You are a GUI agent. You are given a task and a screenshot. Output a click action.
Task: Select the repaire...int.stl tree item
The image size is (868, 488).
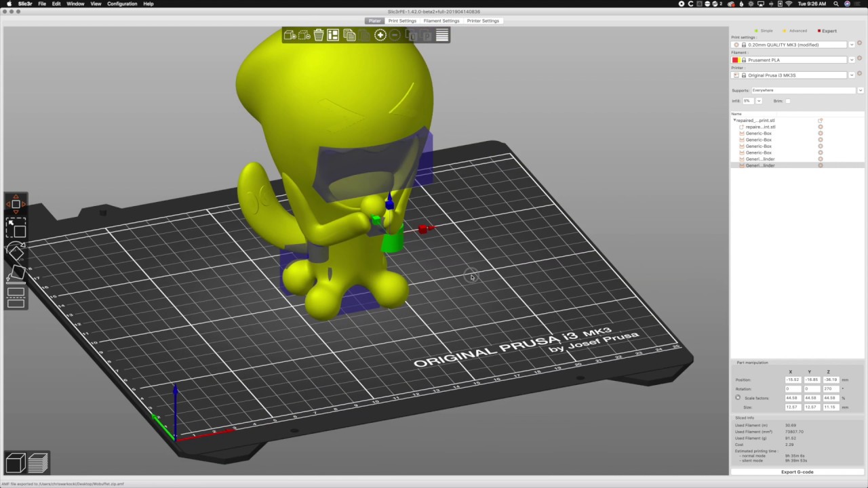[760, 127]
